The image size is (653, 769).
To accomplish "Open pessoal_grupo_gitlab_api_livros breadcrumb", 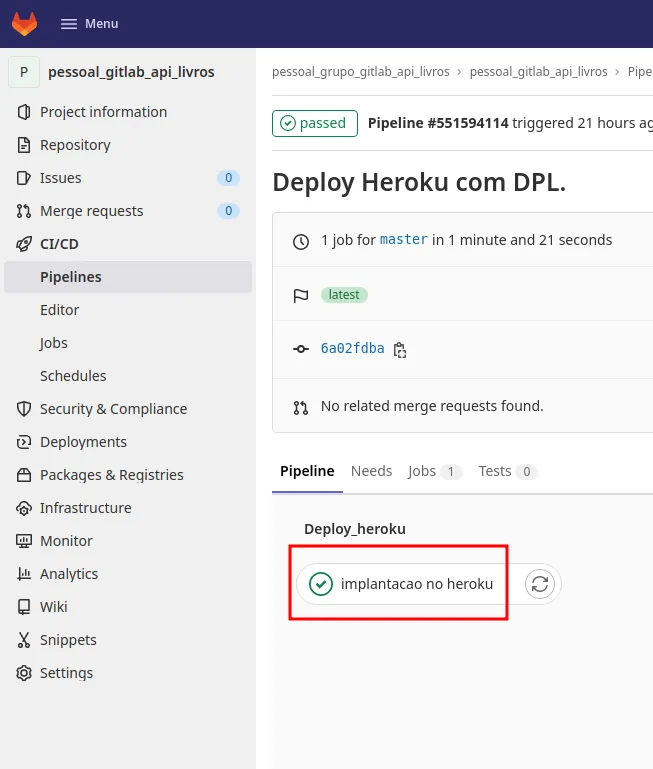I will pyautogui.click(x=361, y=72).
